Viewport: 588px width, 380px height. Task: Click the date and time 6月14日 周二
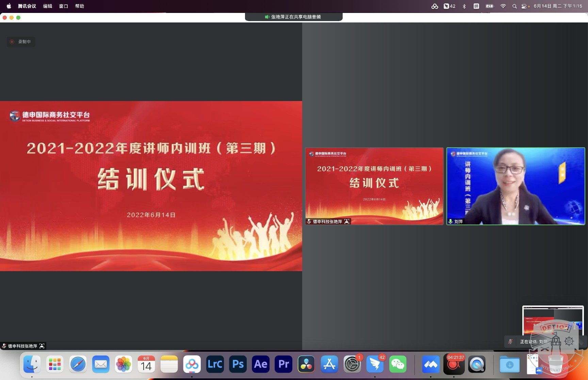558,6
